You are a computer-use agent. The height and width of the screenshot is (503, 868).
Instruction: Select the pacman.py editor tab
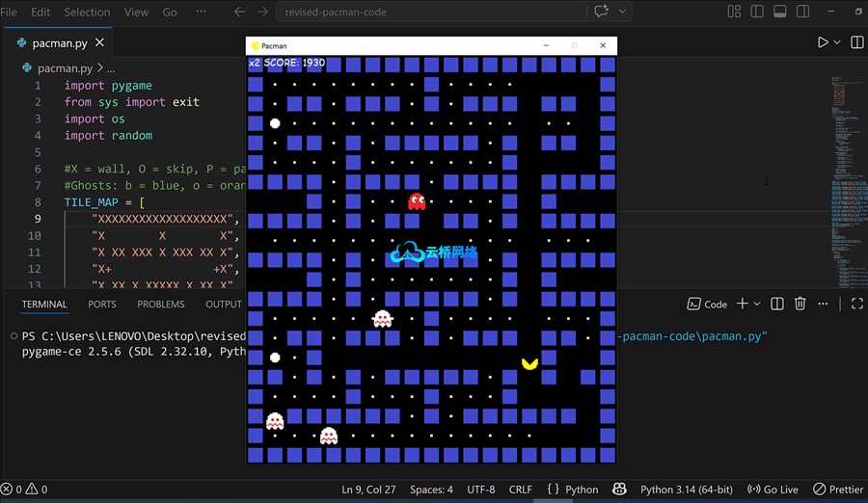tap(60, 42)
